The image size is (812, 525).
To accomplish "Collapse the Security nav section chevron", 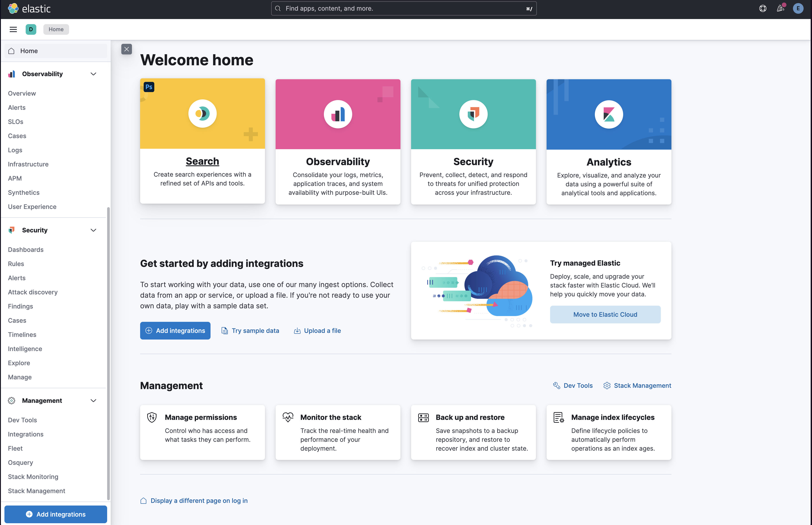I will click(x=93, y=230).
